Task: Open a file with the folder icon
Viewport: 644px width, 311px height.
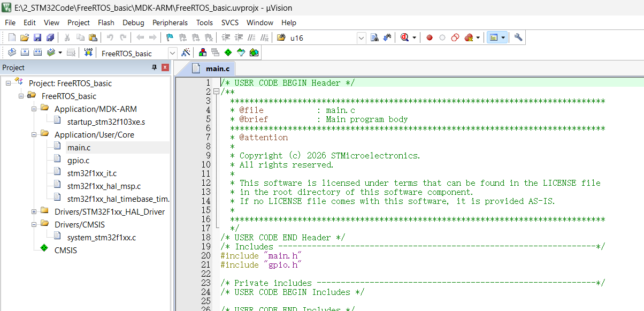Action: (25, 37)
